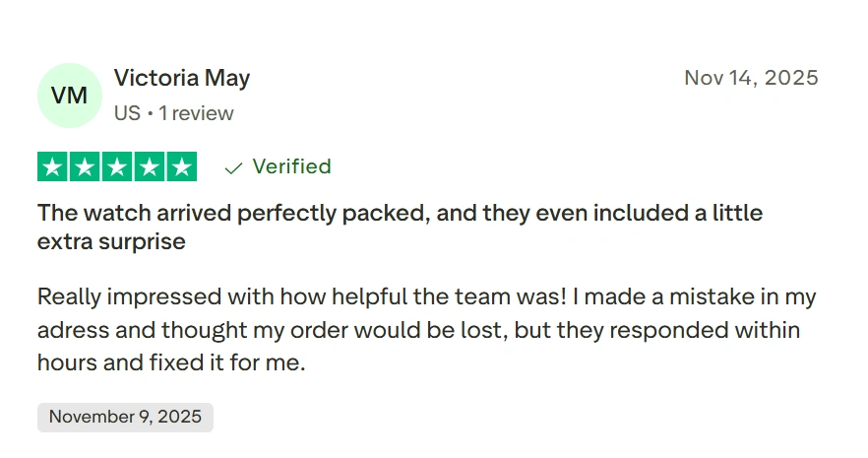Click the US country label
This screenshot has width=868, height=458.
127,113
